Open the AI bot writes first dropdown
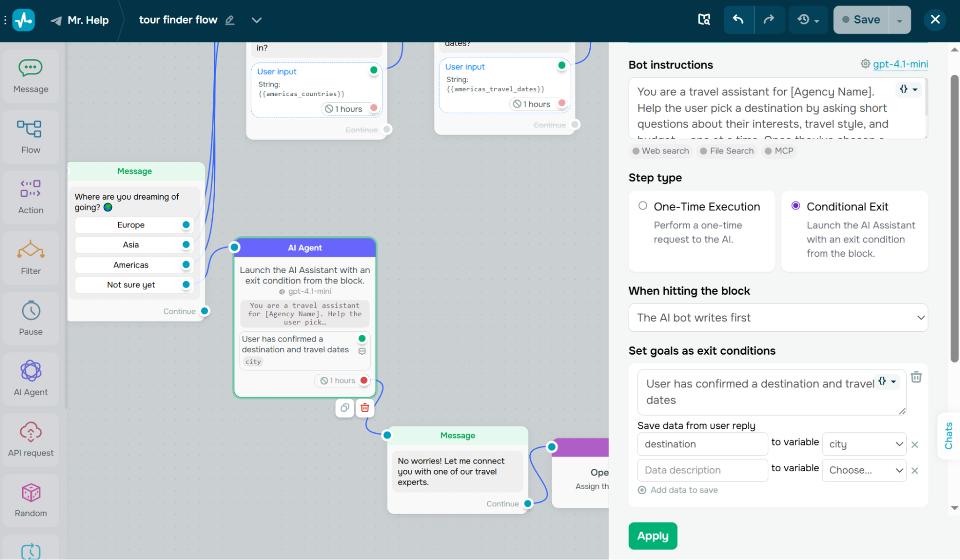 [x=778, y=317]
